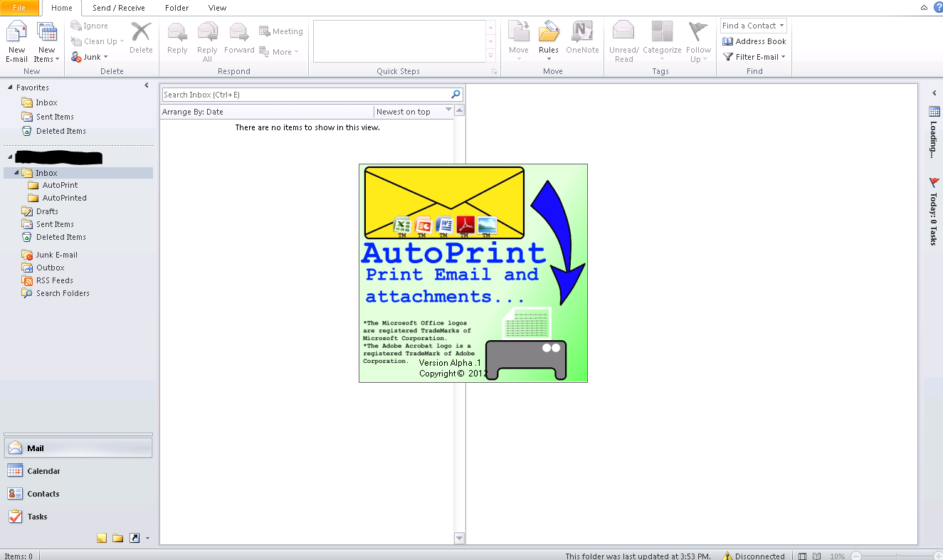Send item to OneNote

(x=582, y=39)
